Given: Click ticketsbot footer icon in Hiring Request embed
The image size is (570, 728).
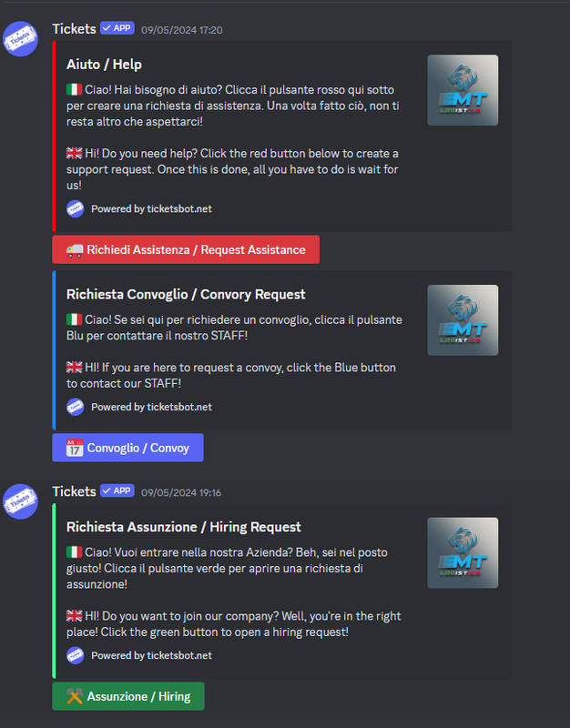Looking at the screenshot, I should 76,655.
